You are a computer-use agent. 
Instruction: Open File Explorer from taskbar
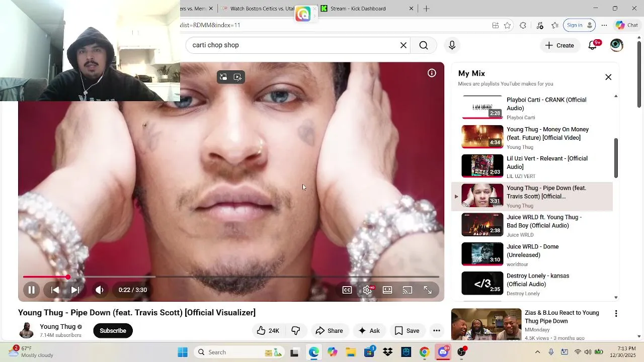[x=351, y=352]
